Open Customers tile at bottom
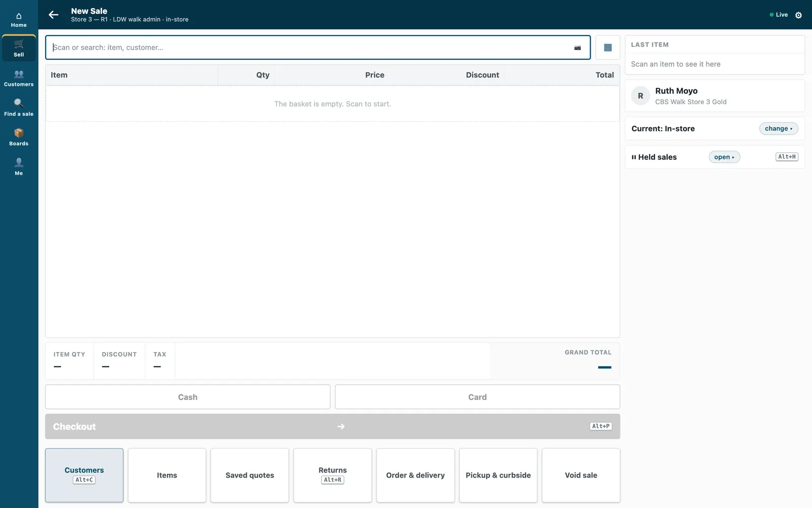The height and width of the screenshot is (508, 812). click(84, 475)
